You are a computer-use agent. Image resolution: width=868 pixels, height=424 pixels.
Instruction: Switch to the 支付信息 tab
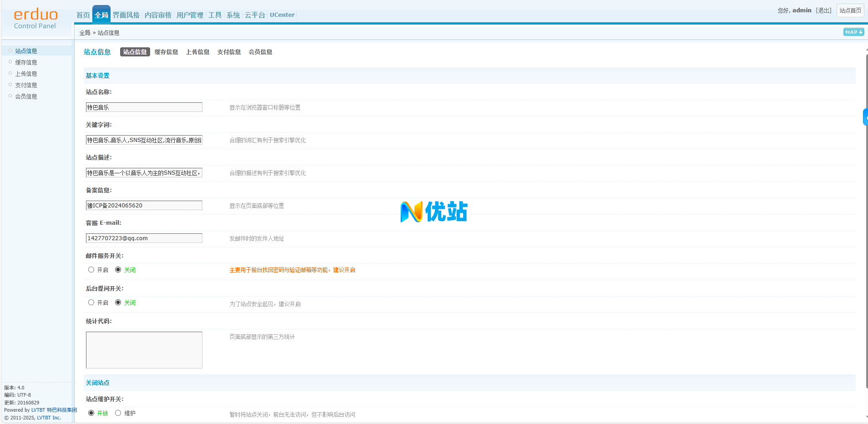(x=229, y=52)
